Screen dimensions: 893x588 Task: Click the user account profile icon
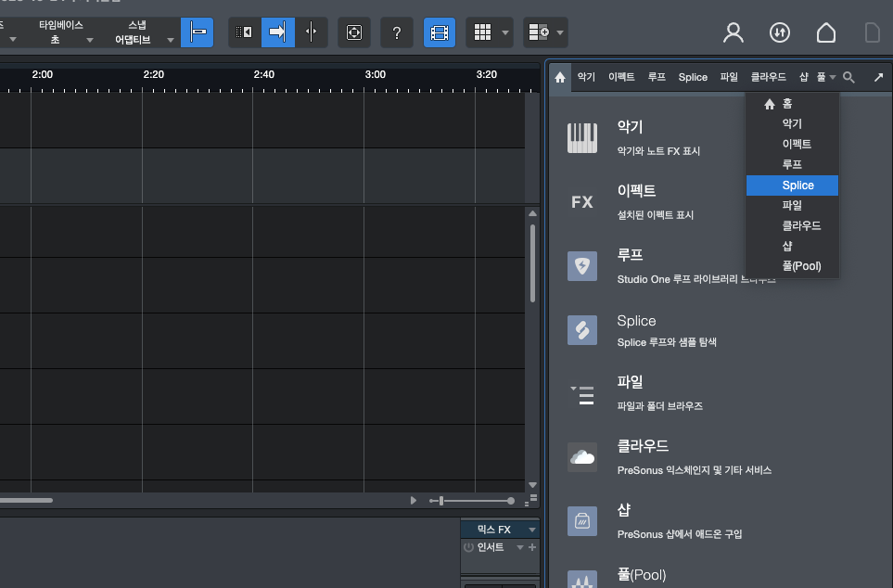[734, 32]
